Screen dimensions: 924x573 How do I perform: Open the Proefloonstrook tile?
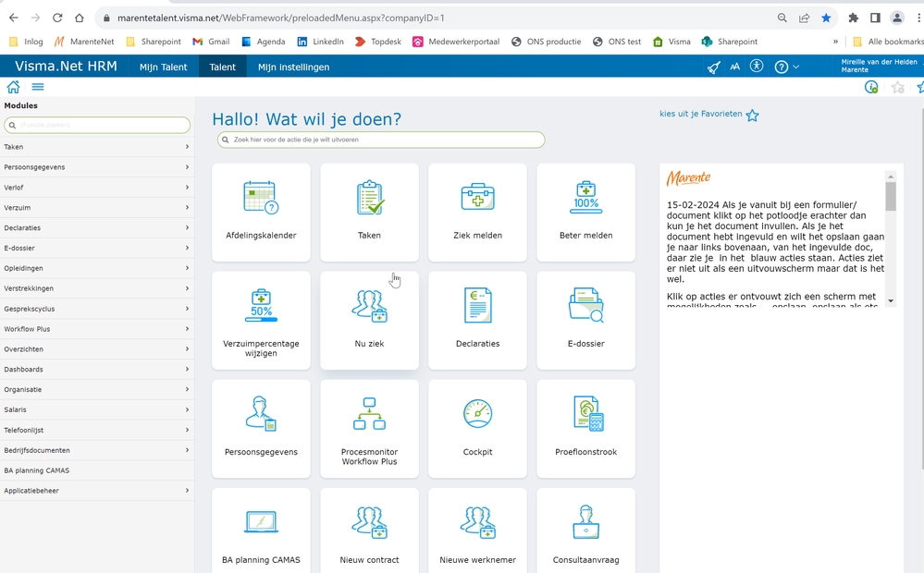pyautogui.click(x=585, y=429)
